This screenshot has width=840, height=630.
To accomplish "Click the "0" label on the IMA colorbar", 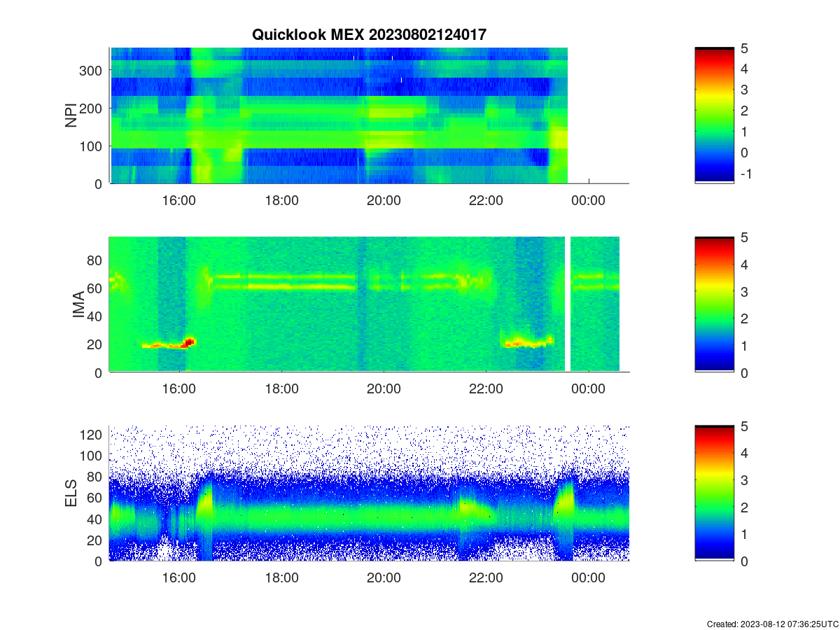I will click(744, 373).
